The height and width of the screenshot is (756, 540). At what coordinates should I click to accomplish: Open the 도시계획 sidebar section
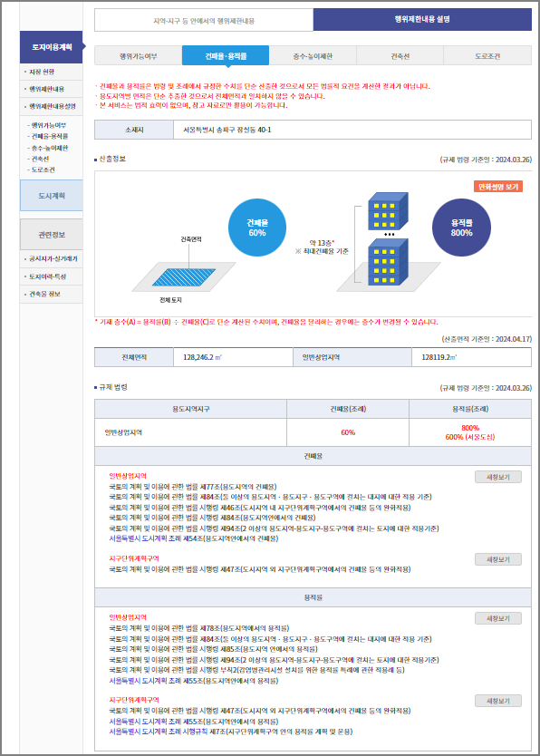tap(52, 195)
